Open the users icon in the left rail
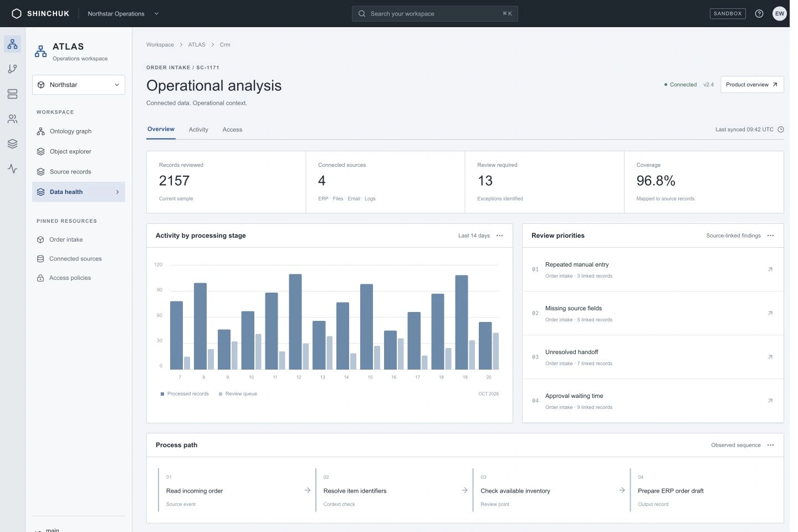Image resolution: width=798 pixels, height=532 pixels. pos(12,119)
